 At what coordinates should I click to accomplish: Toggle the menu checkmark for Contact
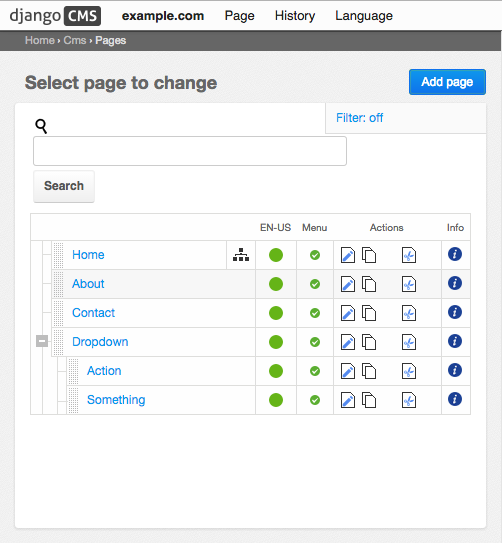(315, 313)
